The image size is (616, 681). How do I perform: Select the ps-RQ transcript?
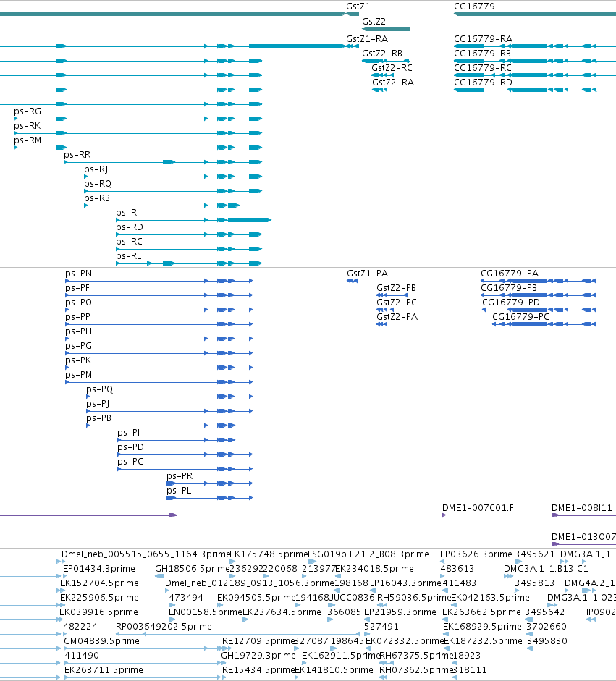pyautogui.click(x=98, y=184)
